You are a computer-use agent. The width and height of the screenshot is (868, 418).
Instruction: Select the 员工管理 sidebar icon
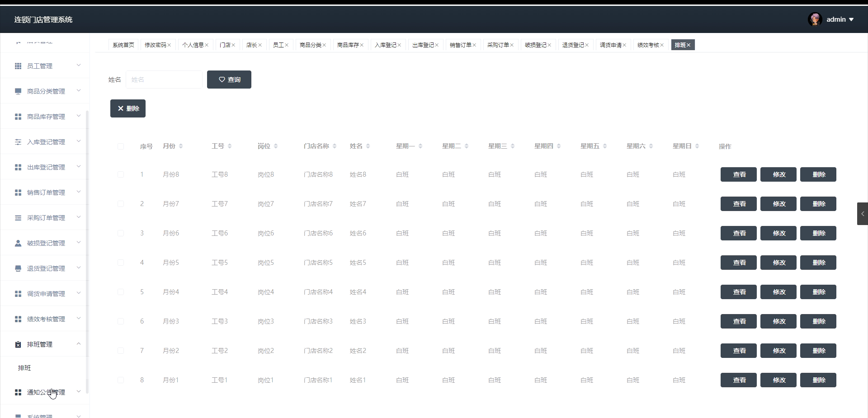coord(18,66)
